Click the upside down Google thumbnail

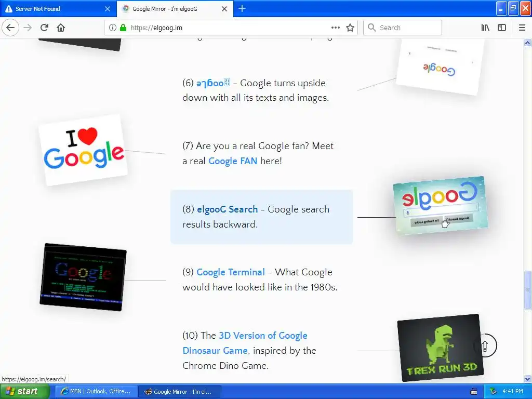point(441,66)
